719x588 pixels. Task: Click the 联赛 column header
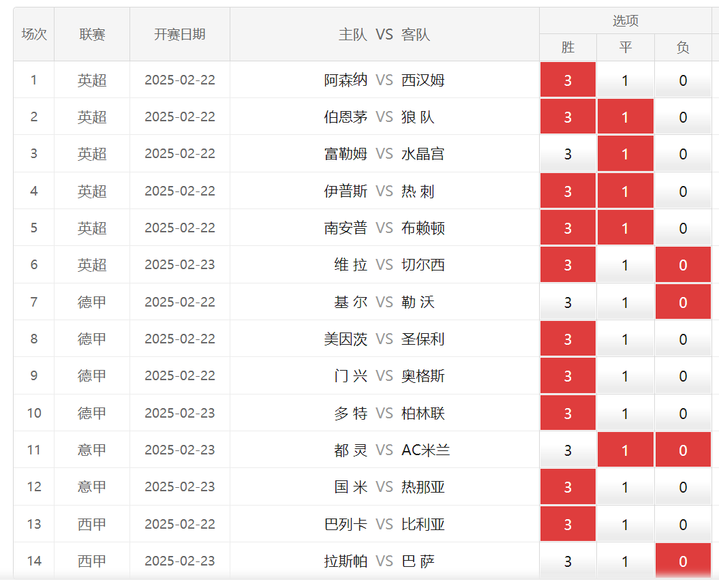click(x=92, y=34)
